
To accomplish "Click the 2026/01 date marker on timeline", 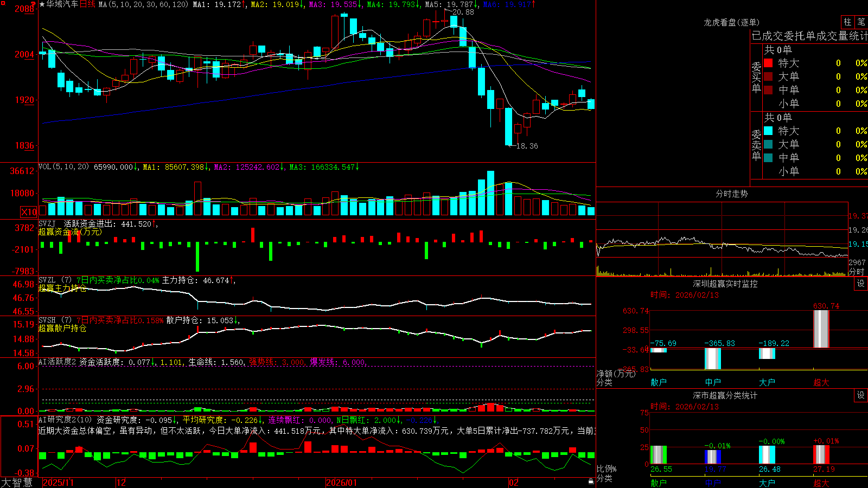I will click(342, 483).
